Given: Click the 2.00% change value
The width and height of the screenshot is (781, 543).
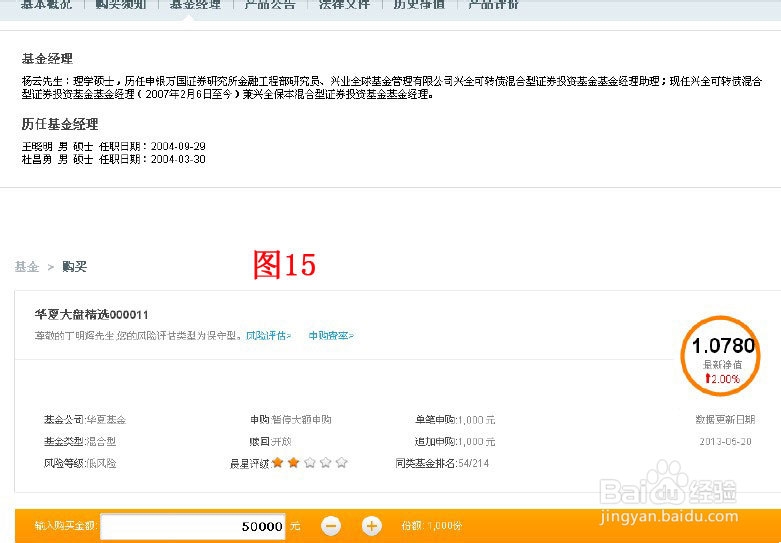Looking at the screenshot, I should tap(726, 379).
